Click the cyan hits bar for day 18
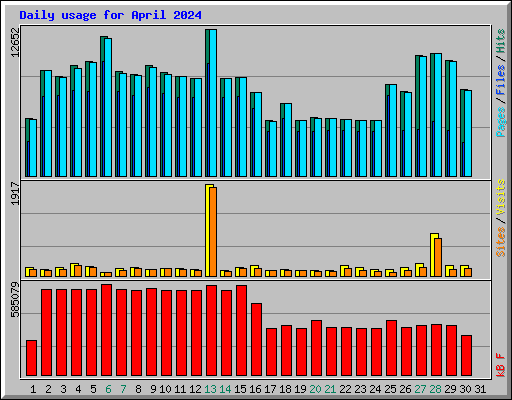512x400 pixels. point(288,140)
